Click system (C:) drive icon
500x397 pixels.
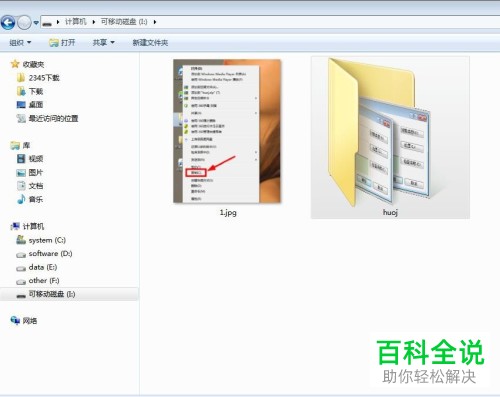click(x=21, y=240)
